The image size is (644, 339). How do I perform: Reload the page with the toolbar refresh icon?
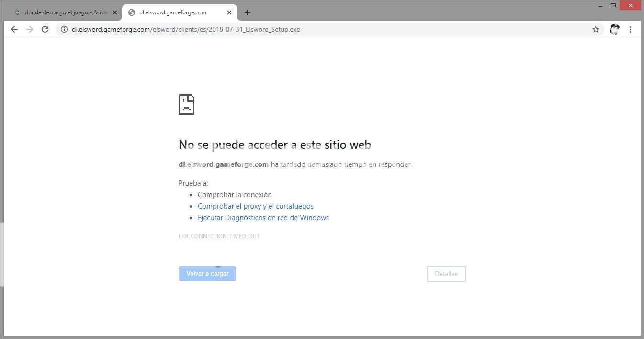(45, 29)
